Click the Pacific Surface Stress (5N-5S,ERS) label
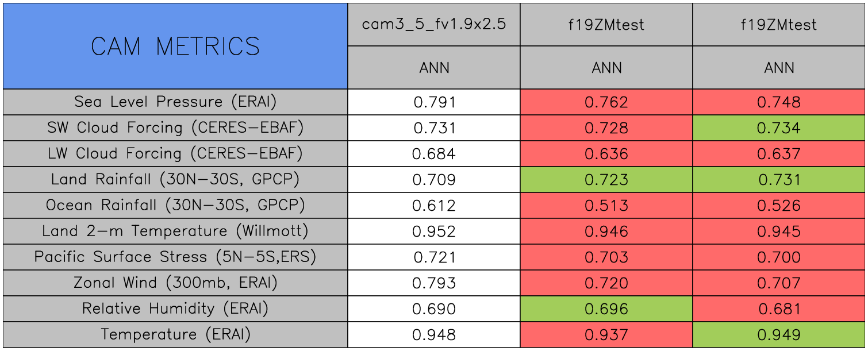The width and height of the screenshot is (868, 351). 175,257
